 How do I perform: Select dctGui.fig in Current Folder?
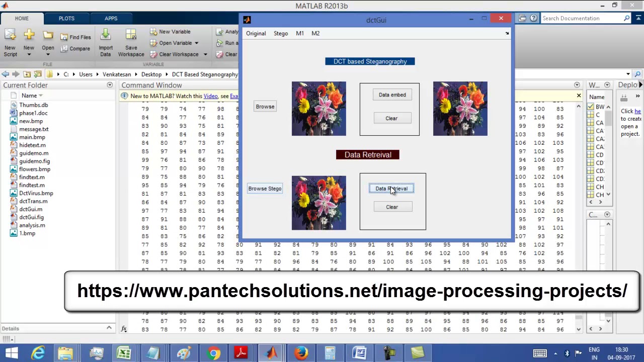[x=31, y=217]
